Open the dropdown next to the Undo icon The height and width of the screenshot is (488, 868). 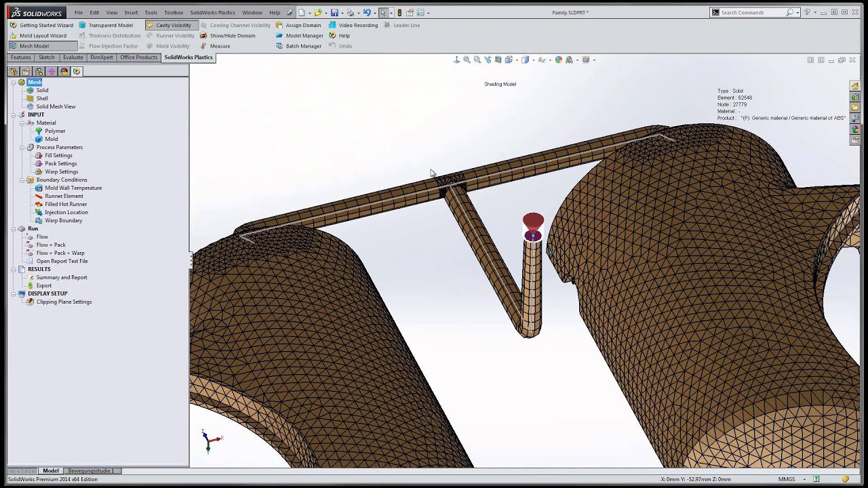pyautogui.click(x=374, y=12)
